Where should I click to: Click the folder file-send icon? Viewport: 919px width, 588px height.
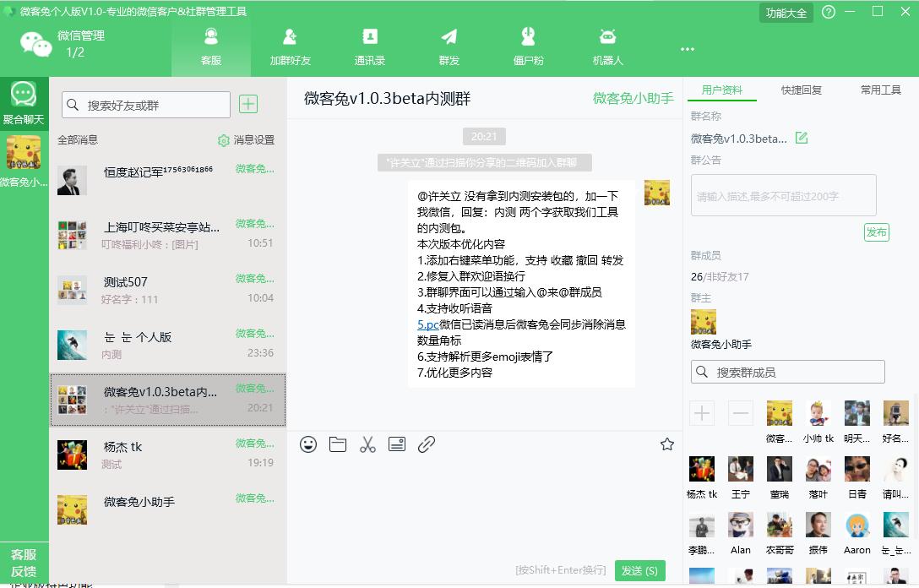[338, 444]
